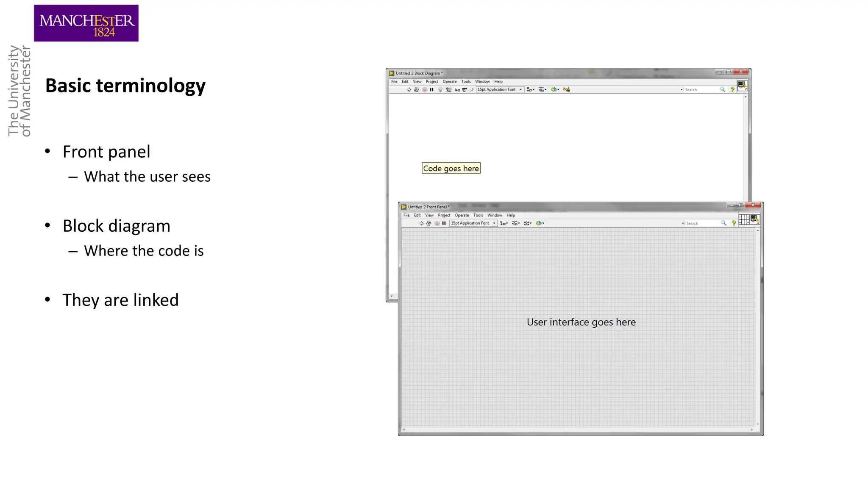Click Run Continuously in Block Diagram toolbar

[416, 89]
